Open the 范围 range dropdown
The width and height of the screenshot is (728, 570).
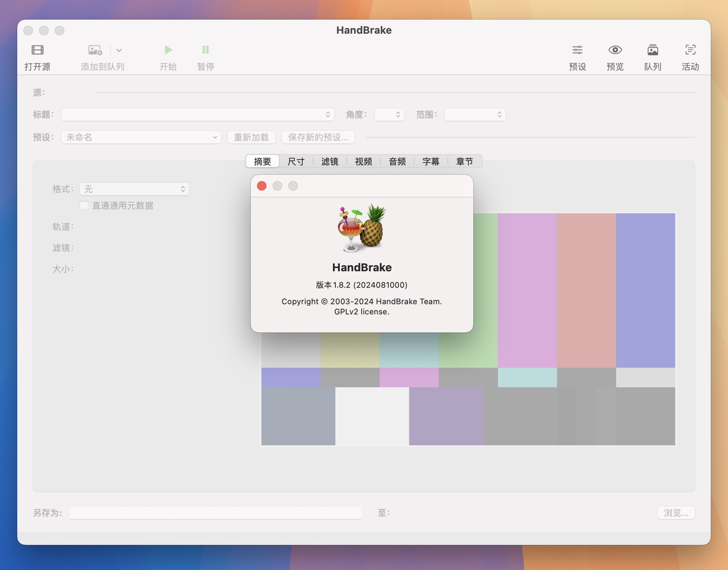pos(475,114)
